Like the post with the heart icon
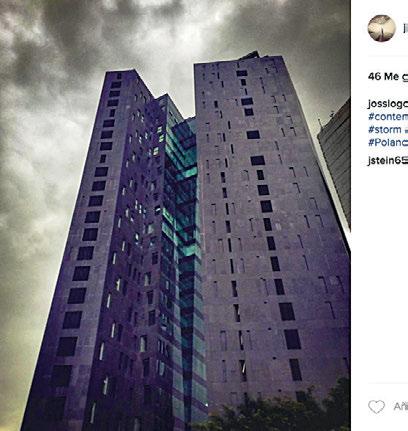 [376, 406]
